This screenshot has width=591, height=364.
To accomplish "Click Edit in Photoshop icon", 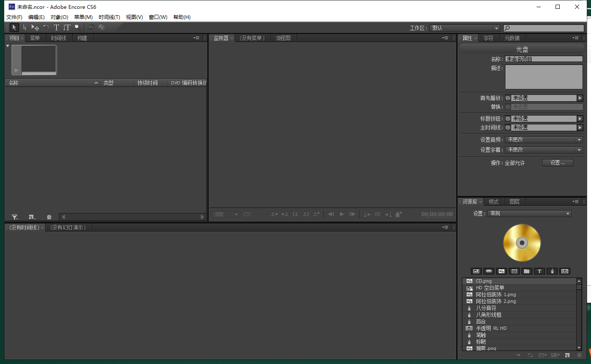I will coord(91,27).
